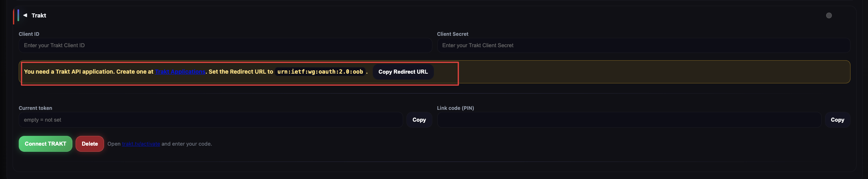Click the Copy Redirect URL button
The image size is (868, 179).
point(403,72)
